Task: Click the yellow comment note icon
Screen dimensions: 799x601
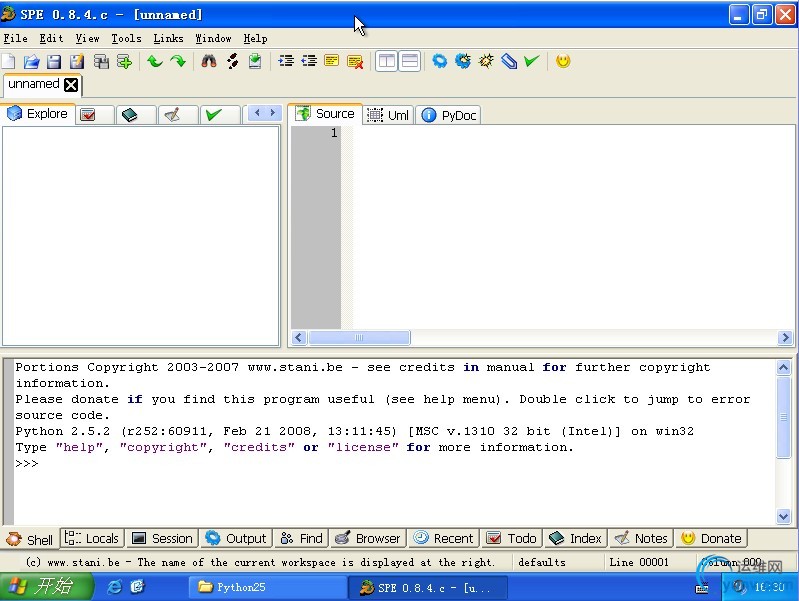Action: coord(332,62)
